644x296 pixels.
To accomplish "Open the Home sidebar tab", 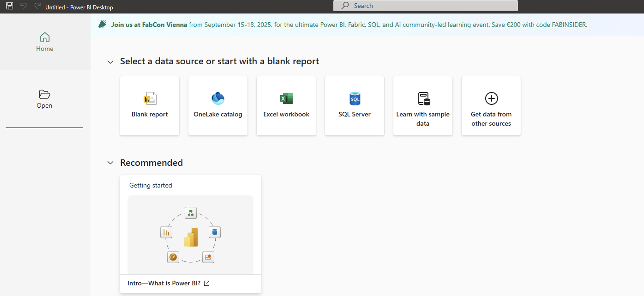I will 45,42.
